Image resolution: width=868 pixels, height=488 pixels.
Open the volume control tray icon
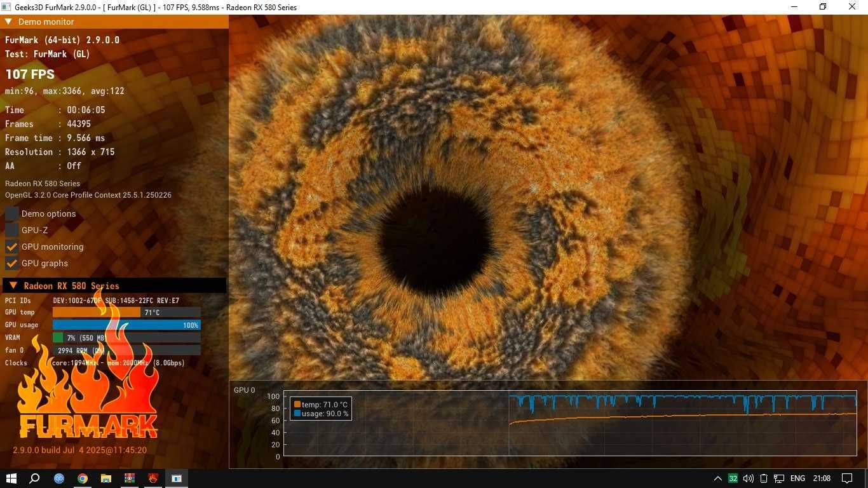[x=749, y=478]
